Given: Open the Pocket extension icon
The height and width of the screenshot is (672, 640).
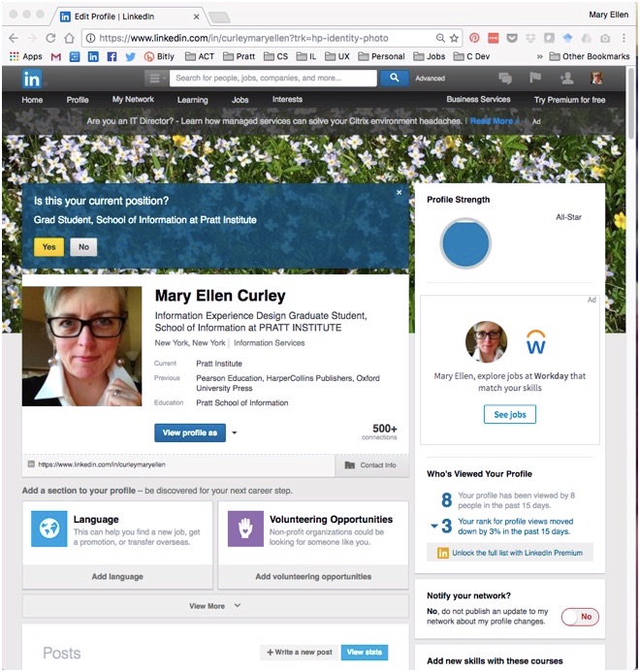Looking at the screenshot, I should [512, 38].
